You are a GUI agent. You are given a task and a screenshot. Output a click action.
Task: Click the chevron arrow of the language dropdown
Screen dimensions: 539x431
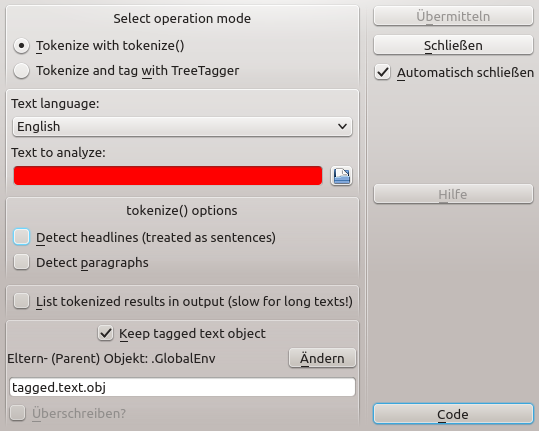pyautogui.click(x=342, y=126)
